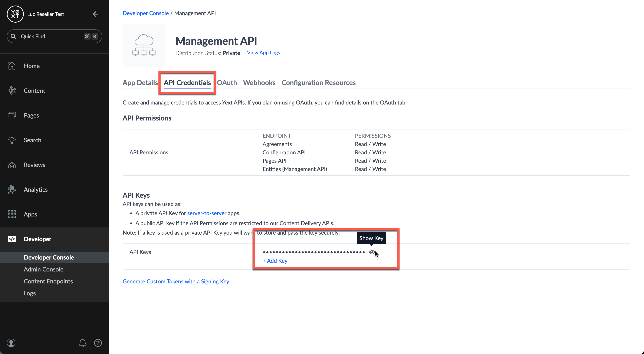This screenshot has width=644, height=354.
Task: Click the Configuration API endpoint row
Action: (324, 152)
